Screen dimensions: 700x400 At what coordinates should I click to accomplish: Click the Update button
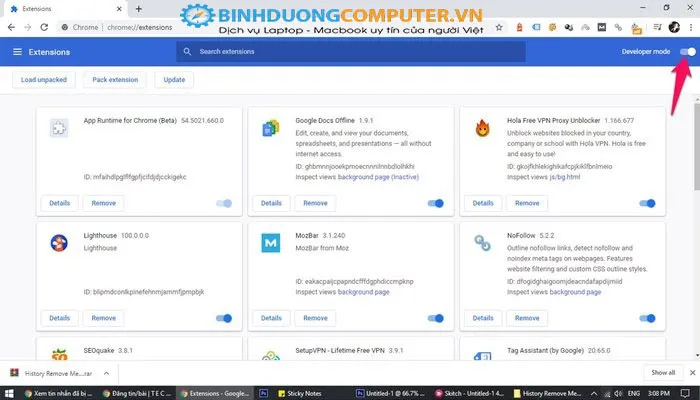[x=174, y=80]
